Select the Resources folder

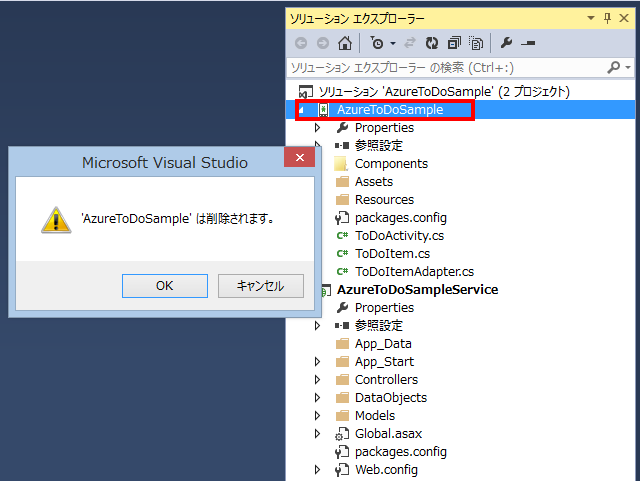coord(384,200)
